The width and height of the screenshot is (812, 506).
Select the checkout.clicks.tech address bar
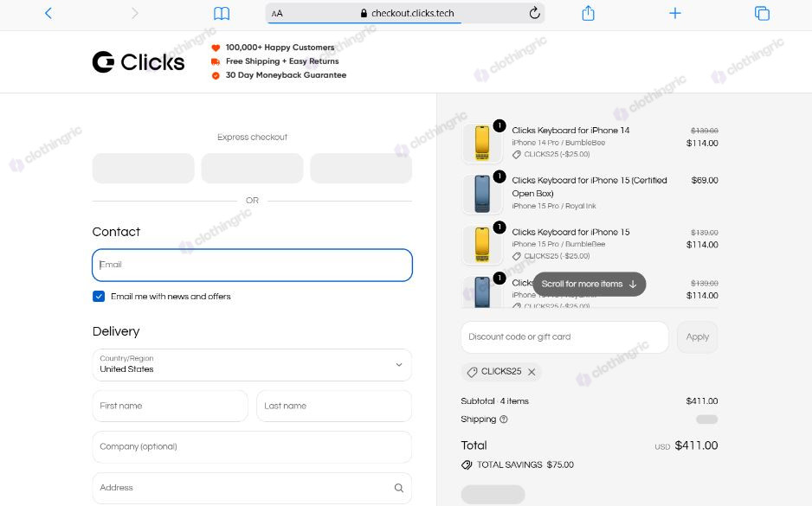coord(405,13)
